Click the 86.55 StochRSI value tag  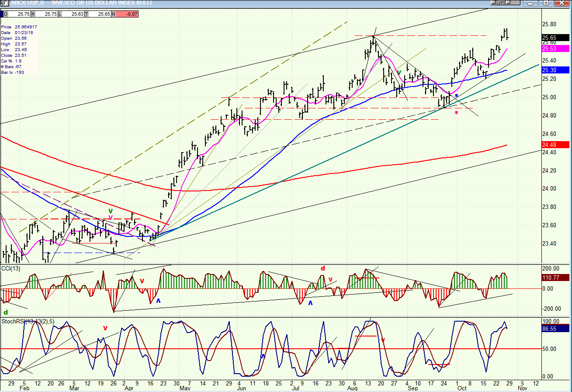[555, 329]
